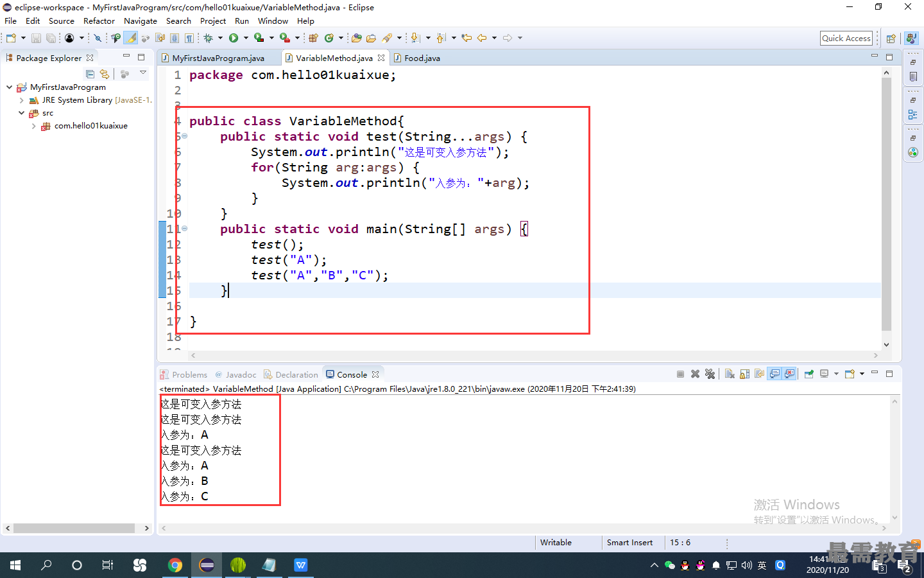The height and width of the screenshot is (578, 924).
Task: Click the Search flashlight toolbar icon
Action: (x=387, y=38)
